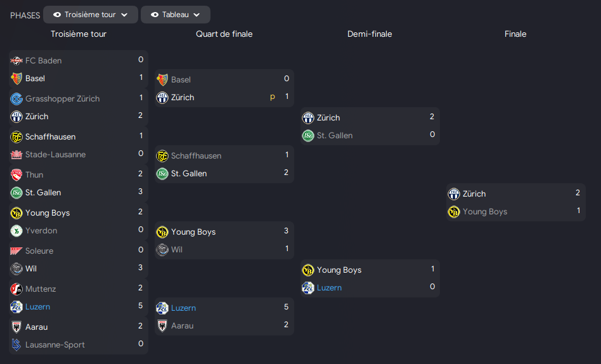Click FC Baden club crest icon
The width and height of the screenshot is (601, 364).
(x=16, y=61)
